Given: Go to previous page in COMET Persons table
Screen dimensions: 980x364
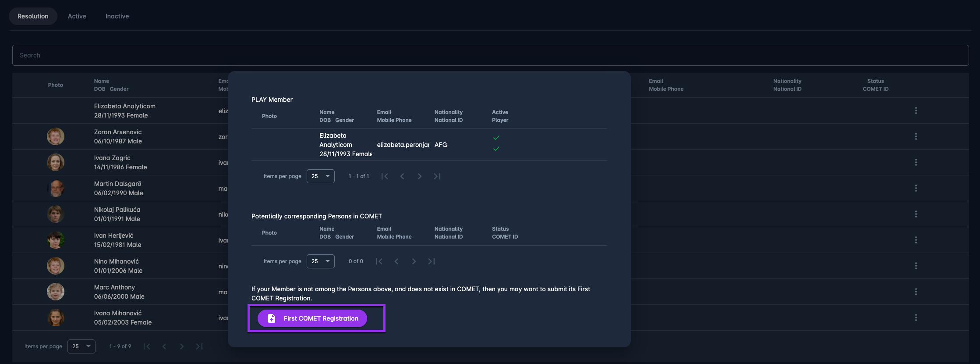Looking at the screenshot, I should [396, 261].
